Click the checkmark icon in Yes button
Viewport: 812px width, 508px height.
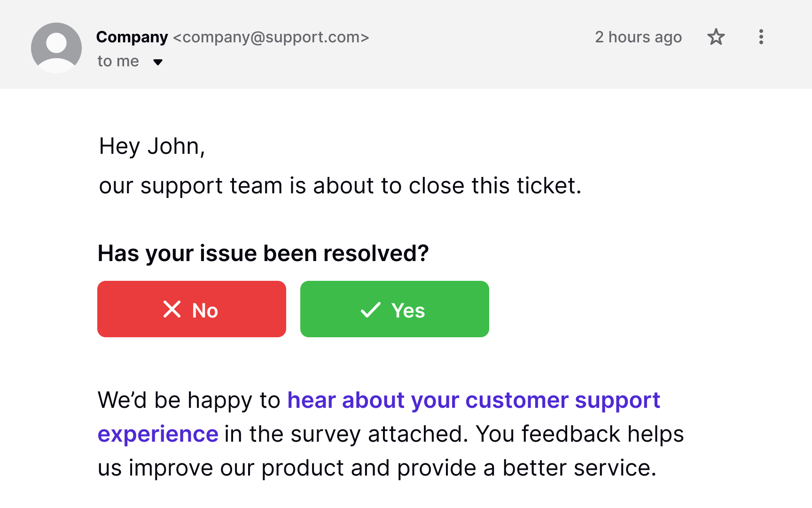[x=370, y=310]
